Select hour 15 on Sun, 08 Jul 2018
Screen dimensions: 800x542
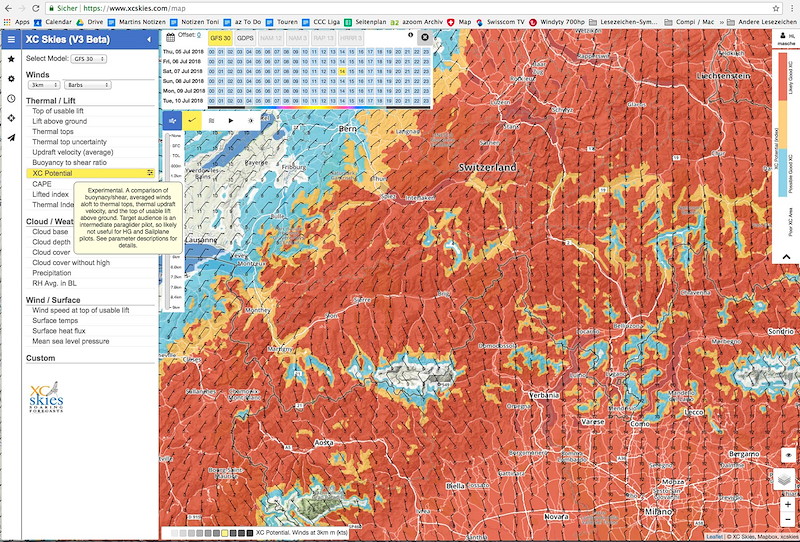click(x=352, y=81)
